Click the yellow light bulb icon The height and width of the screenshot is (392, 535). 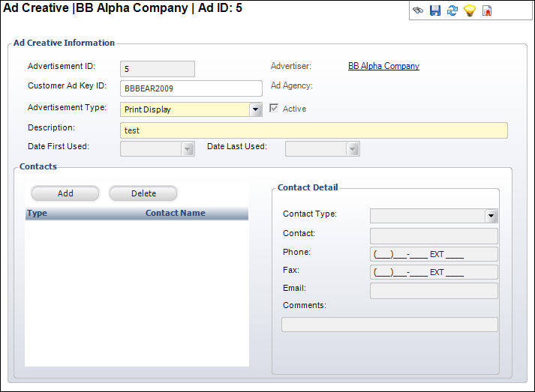pyautogui.click(x=470, y=11)
